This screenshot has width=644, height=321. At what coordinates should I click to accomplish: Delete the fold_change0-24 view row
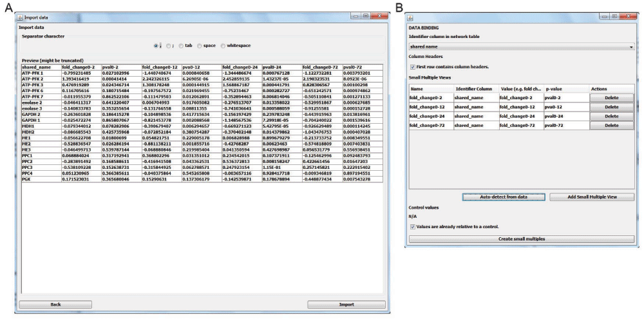[x=612, y=116]
